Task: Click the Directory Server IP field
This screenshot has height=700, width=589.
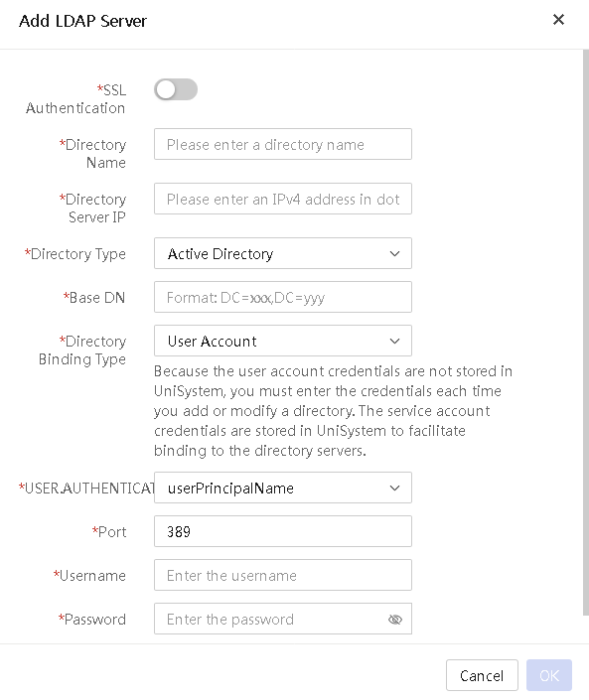Action: [283, 199]
